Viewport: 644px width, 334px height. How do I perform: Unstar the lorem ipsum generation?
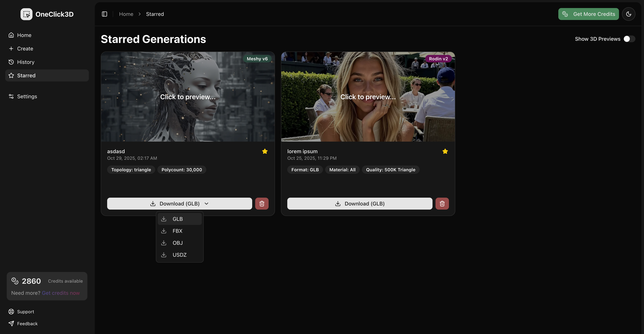point(445,151)
